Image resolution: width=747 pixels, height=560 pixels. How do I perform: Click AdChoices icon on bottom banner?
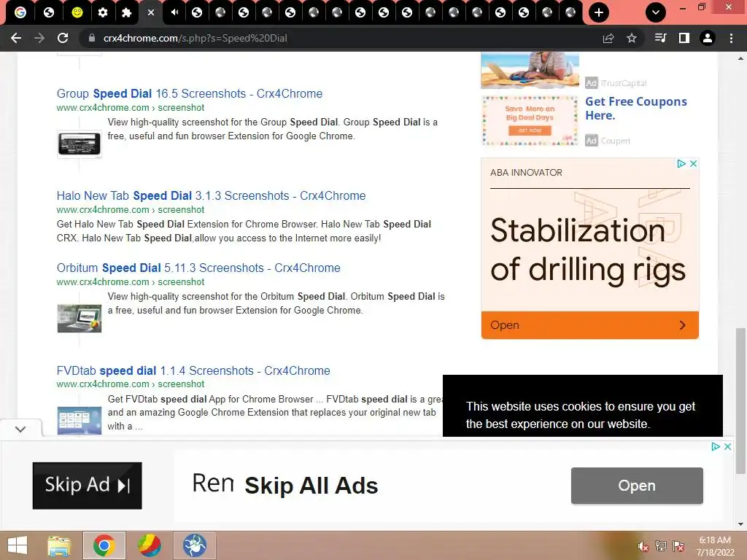coord(716,447)
